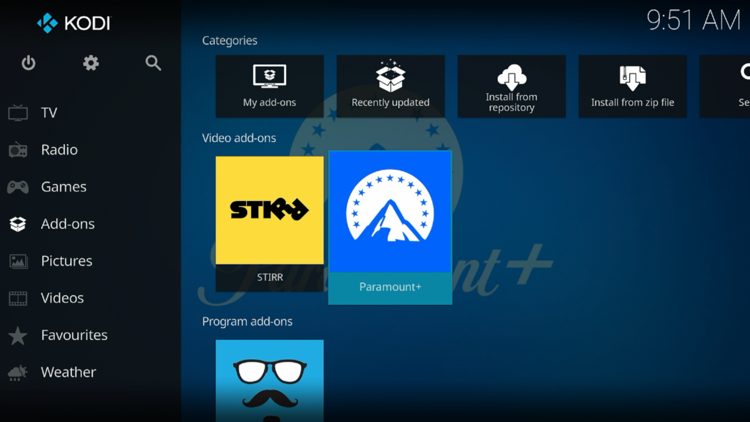Open the Radio menu item
The height and width of the screenshot is (422, 750).
click(x=59, y=150)
